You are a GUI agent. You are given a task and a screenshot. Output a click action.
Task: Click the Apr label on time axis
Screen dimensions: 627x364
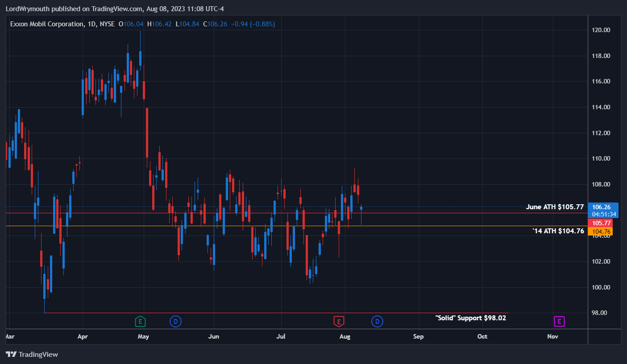[x=83, y=336]
